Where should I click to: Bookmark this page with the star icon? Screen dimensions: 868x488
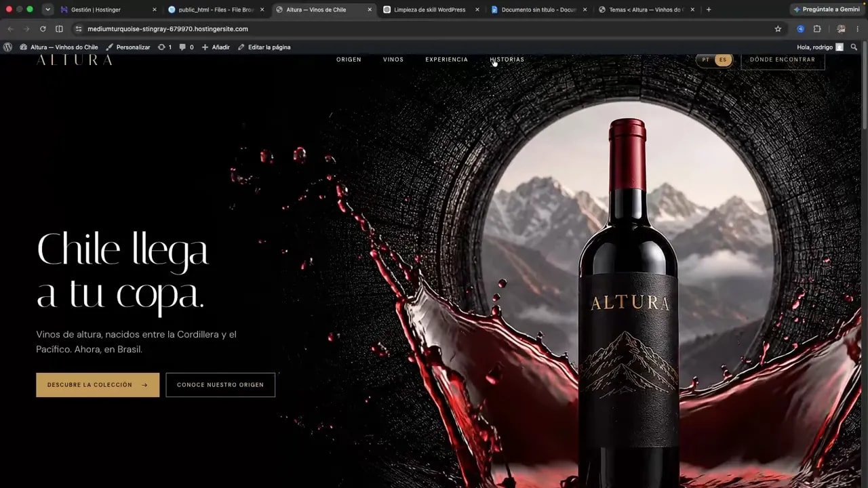778,29
